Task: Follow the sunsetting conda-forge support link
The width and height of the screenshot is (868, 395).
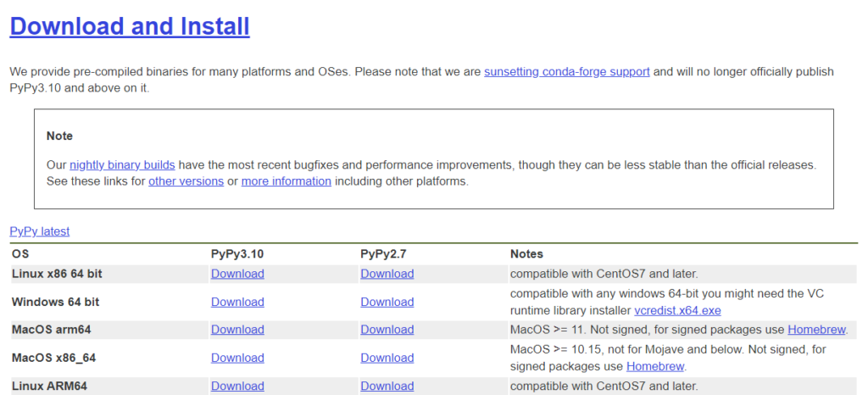Action: [x=567, y=72]
